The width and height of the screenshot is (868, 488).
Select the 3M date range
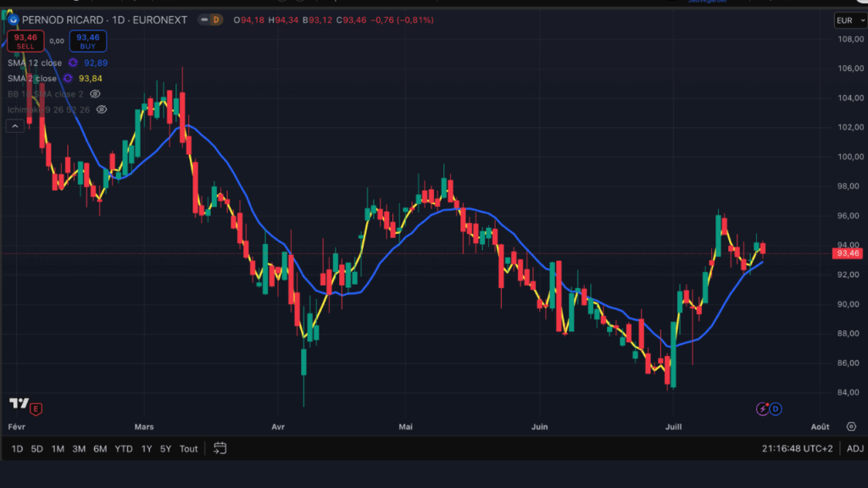(79, 449)
